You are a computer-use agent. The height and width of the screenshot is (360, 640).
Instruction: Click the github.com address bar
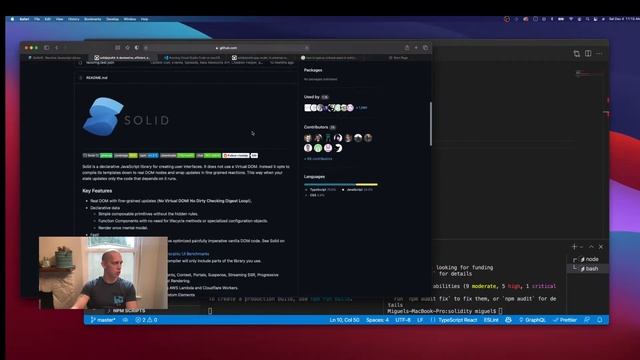point(227,48)
